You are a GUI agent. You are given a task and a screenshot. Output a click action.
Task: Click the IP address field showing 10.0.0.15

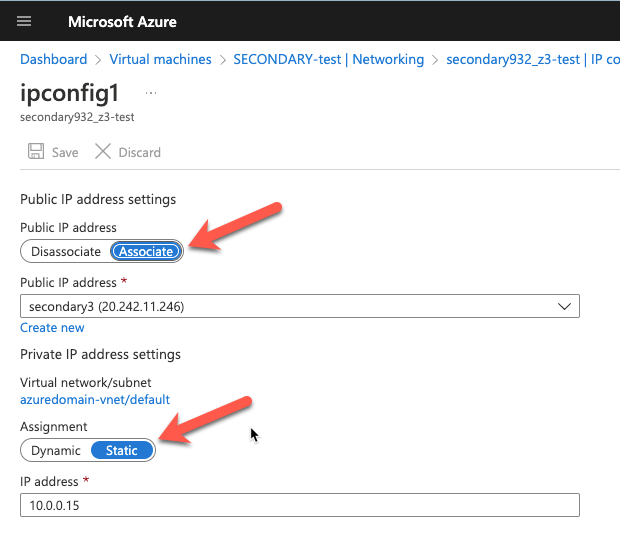[300, 505]
